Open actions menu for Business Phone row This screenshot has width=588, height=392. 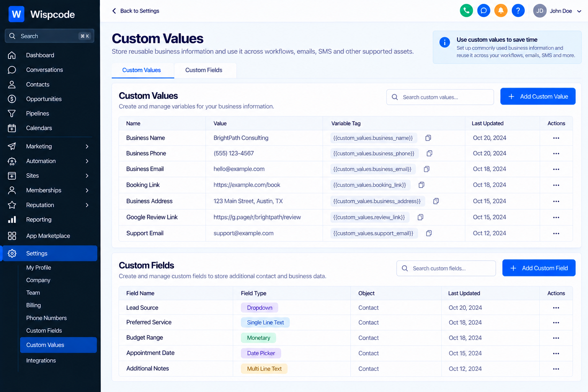[x=556, y=154]
